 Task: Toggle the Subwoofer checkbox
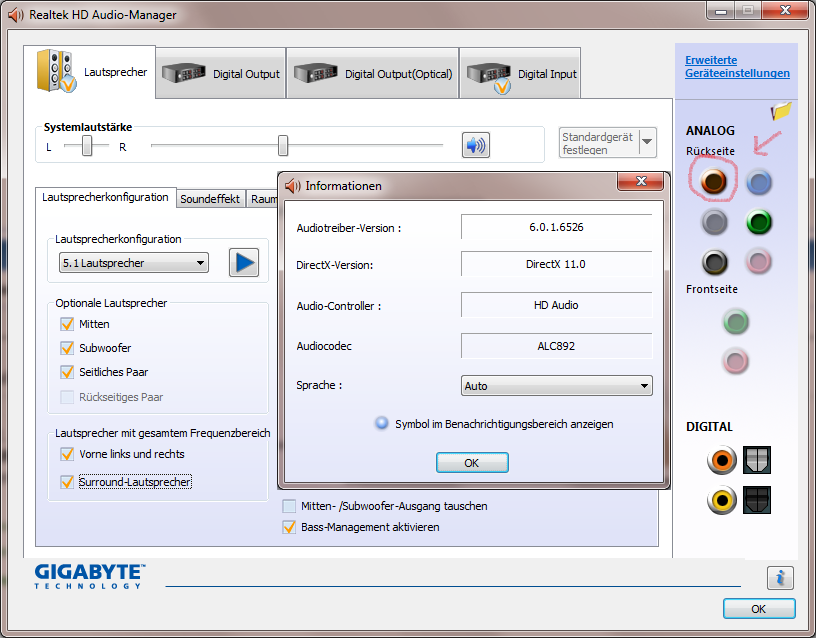point(67,348)
